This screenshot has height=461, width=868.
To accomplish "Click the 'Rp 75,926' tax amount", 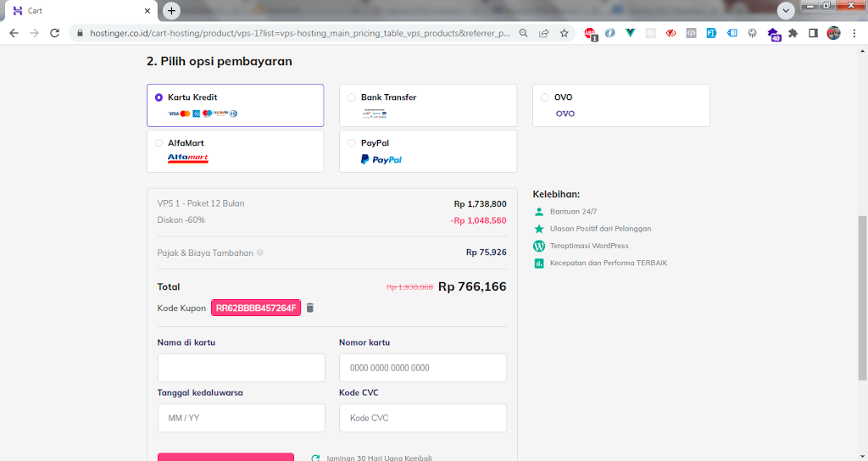I will (x=486, y=253).
